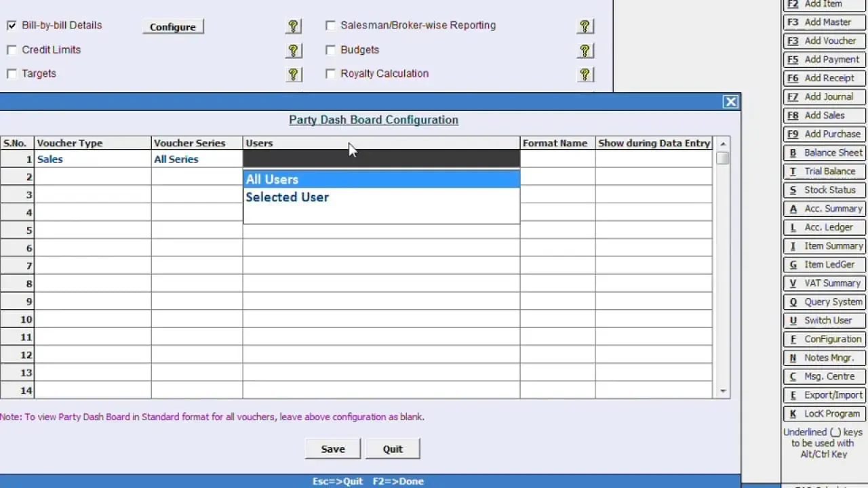Viewport: 868px width, 488px height.
Task: Open help icon for Royalty Calculation
Action: (x=585, y=75)
